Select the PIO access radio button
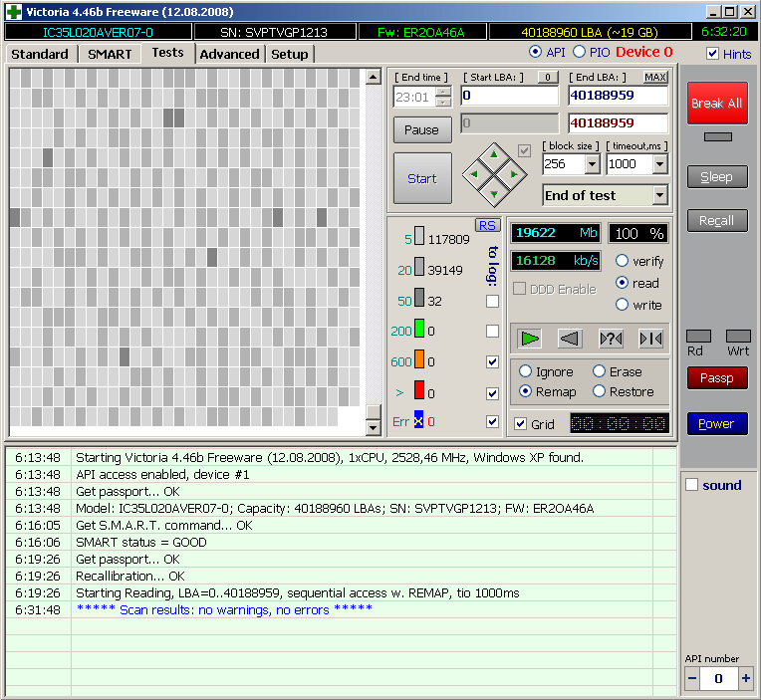 (x=579, y=52)
